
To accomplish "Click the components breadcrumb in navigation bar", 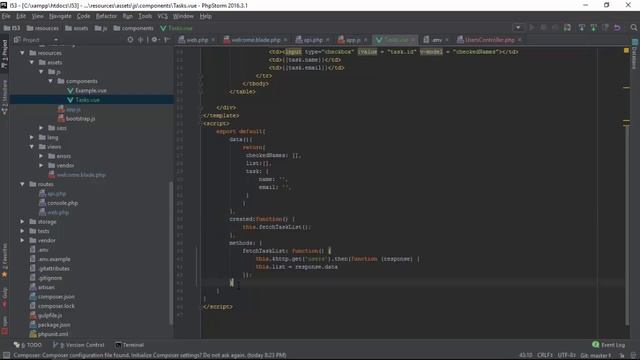I will click(x=133, y=28).
